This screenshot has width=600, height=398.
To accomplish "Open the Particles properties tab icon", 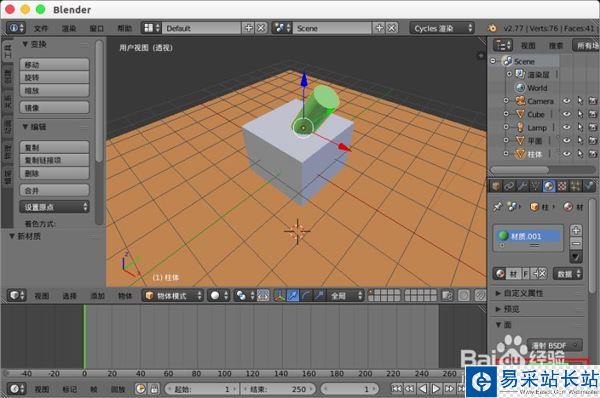I will tap(575, 186).
